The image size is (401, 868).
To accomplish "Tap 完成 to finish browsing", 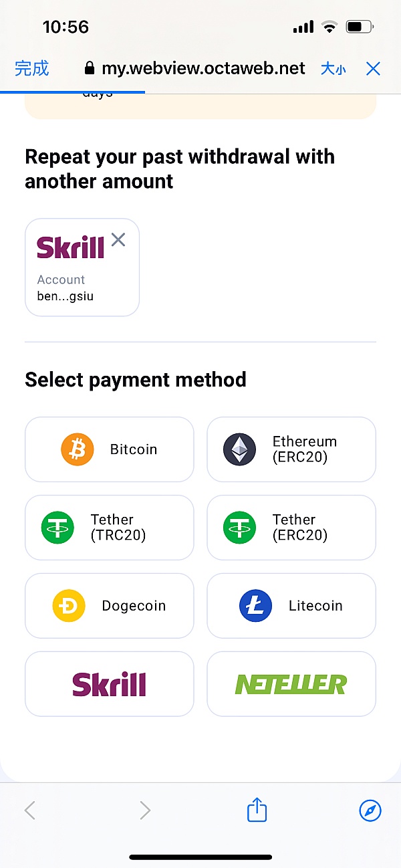I will (31, 68).
